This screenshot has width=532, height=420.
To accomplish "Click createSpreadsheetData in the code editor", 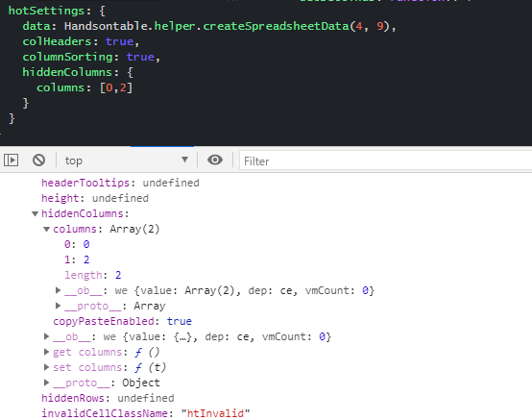I will pyautogui.click(x=276, y=26).
